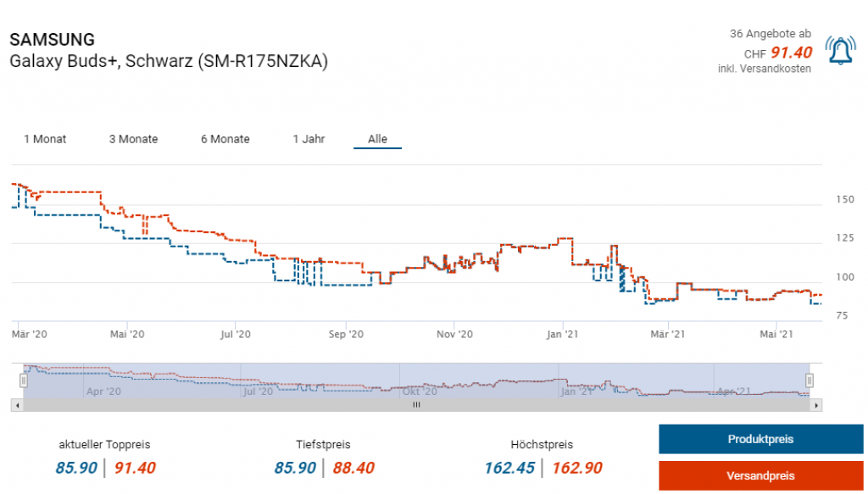Select the Alle time range tab

pyautogui.click(x=377, y=139)
